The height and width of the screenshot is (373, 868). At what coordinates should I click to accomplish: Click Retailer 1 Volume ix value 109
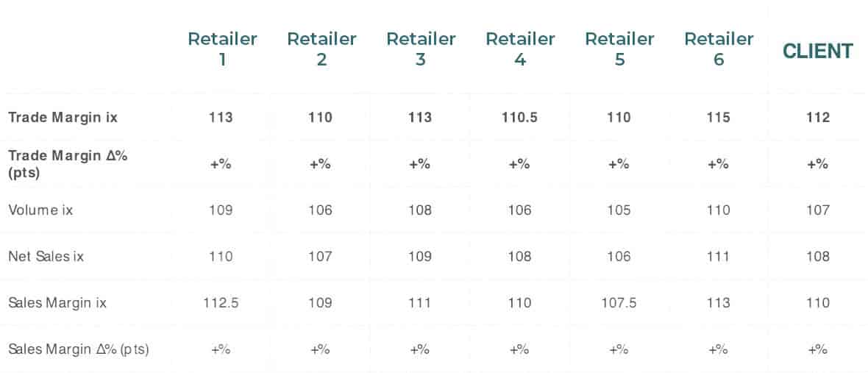(221, 210)
